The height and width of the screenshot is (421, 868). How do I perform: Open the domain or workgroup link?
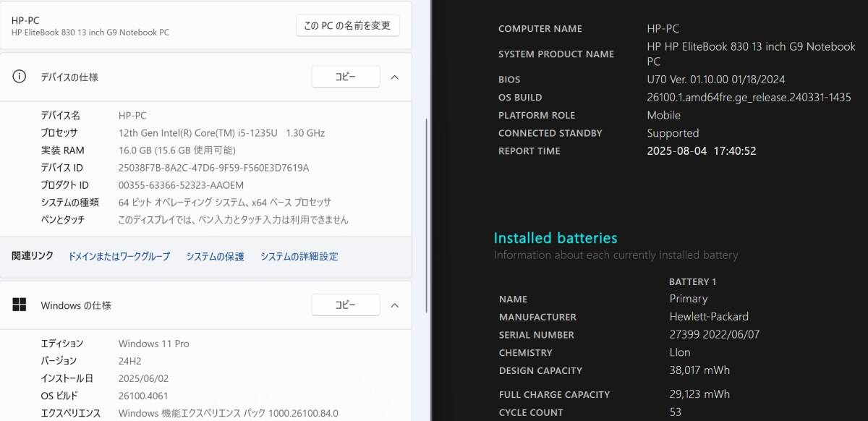(x=119, y=256)
